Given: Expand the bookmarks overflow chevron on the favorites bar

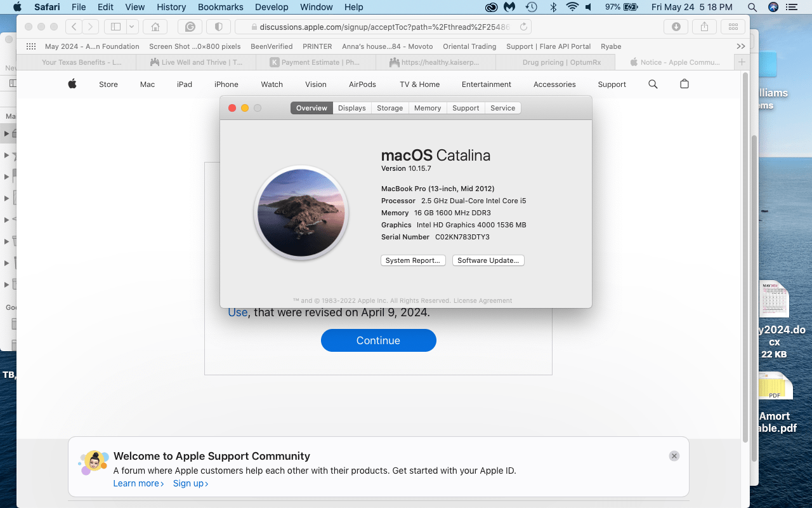Looking at the screenshot, I should click(x=740, y=46).
